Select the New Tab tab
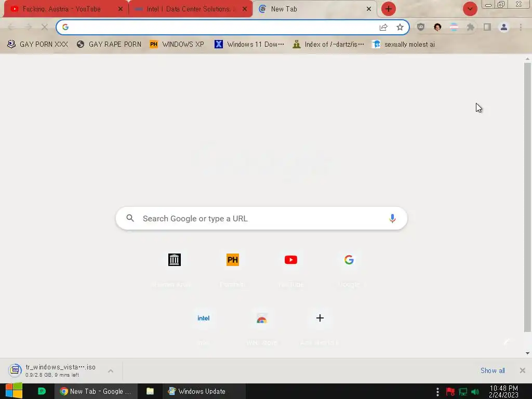The image size is (532, 399). pos(314,9)
